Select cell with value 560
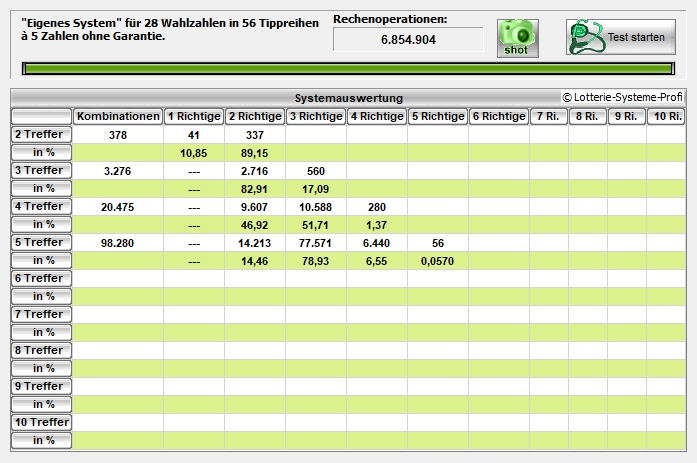697x463 pixels. click(x=316, y=171)
